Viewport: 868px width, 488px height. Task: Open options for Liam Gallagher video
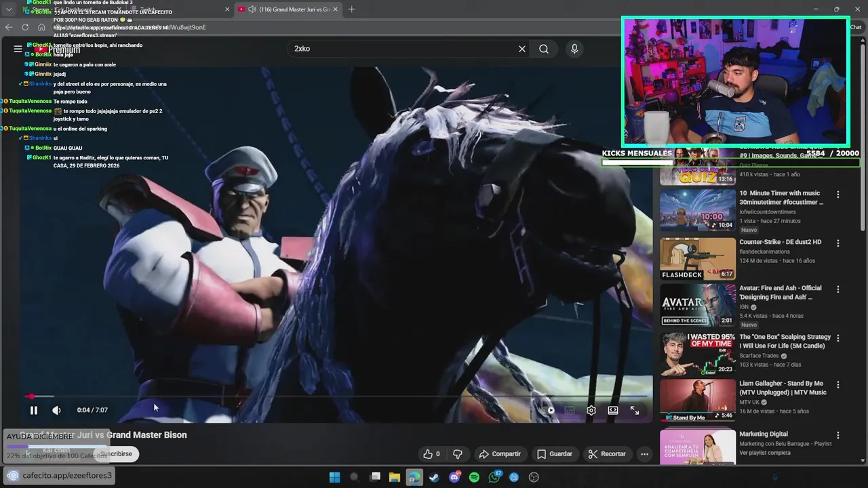[838, 384]
